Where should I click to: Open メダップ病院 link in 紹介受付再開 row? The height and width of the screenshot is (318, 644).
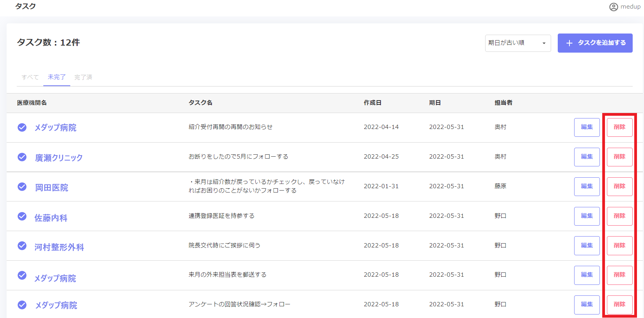[55, 127]
